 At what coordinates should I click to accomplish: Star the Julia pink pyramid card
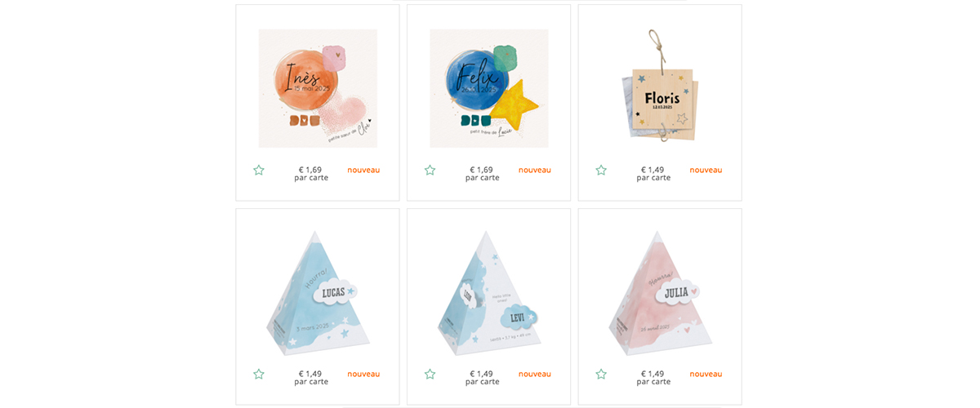[x=601, y=374]
